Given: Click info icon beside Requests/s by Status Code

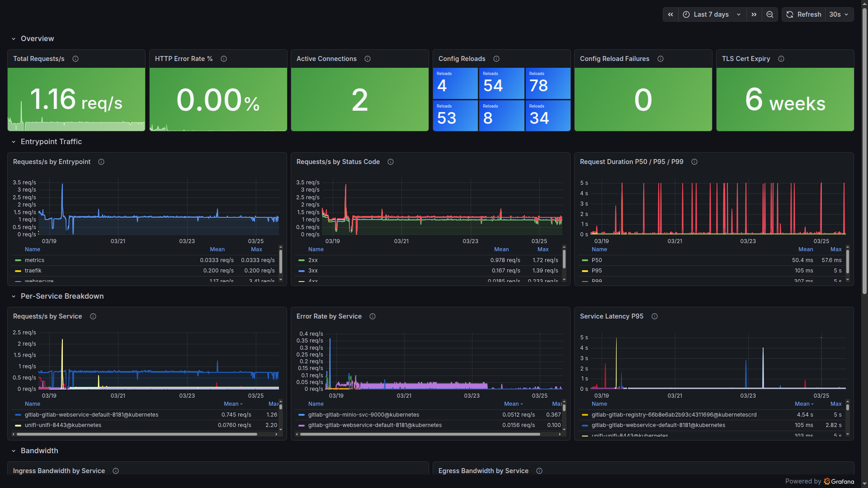Looking at the screenshot, I should tap(391, 162).
